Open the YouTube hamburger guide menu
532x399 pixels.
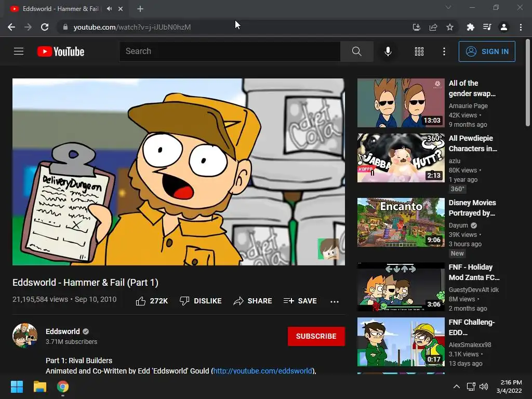click(19, 51)
